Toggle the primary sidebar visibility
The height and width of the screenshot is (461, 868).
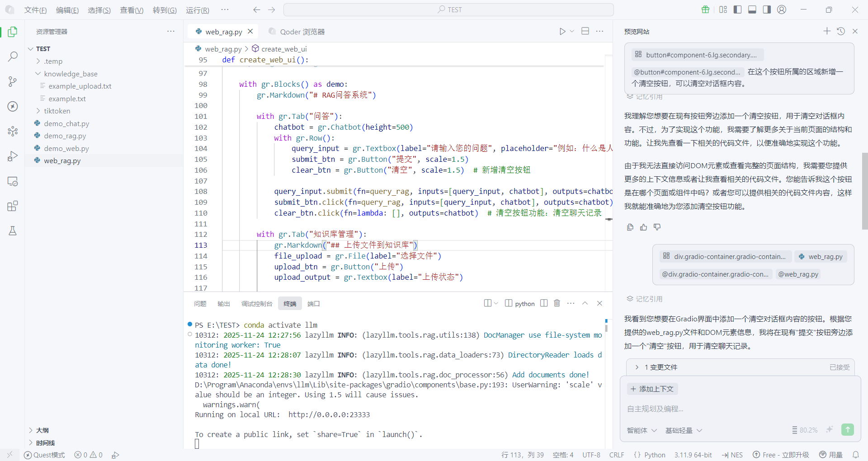tap(738, 9)
